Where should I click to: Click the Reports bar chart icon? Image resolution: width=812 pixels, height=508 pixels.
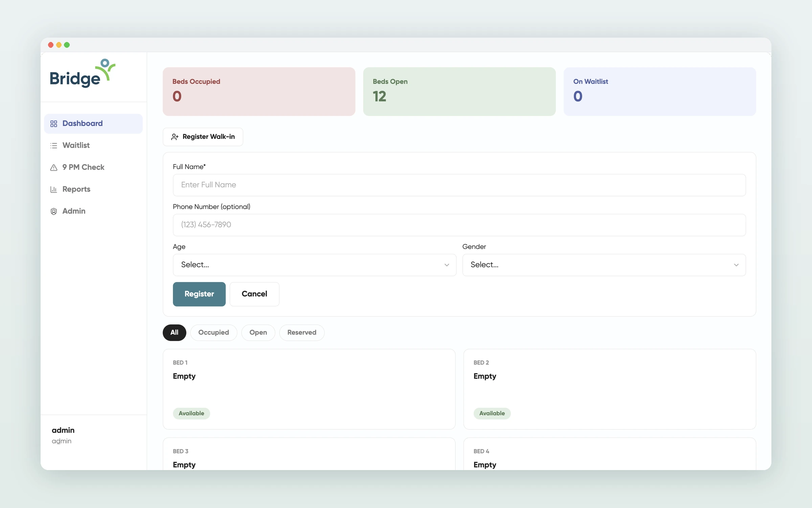click(54, 189)
